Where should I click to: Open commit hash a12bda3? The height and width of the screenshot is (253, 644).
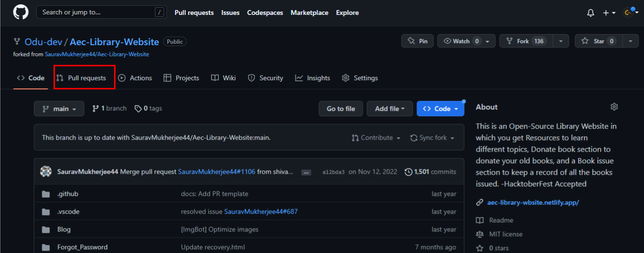[333, 172]
